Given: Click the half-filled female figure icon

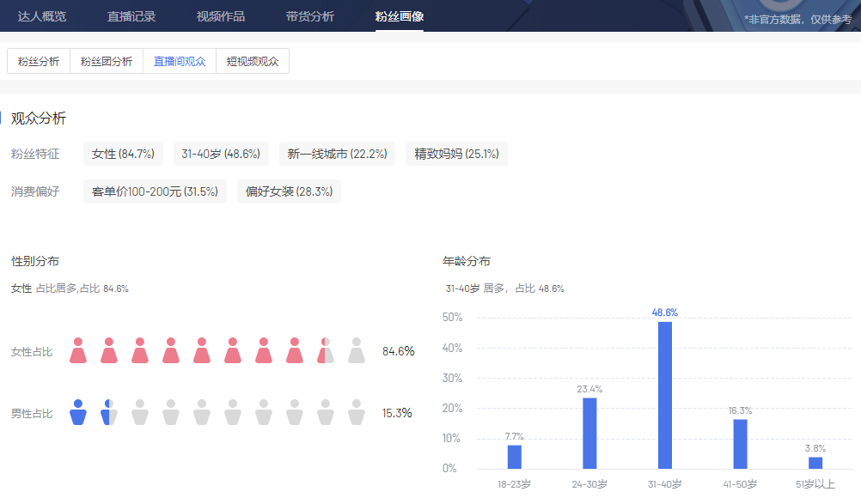Looking at the screenshot, I should tap(326, 350).
